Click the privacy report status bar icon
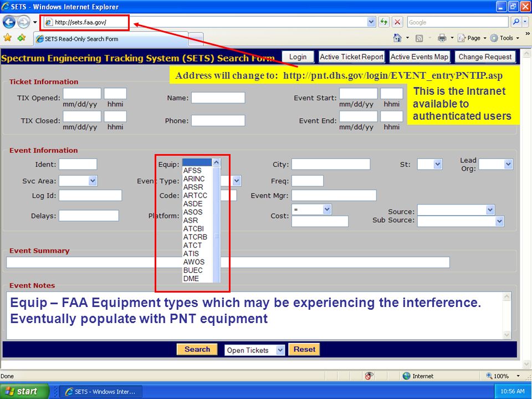This screenshot has width=532, height=399. 369,376
